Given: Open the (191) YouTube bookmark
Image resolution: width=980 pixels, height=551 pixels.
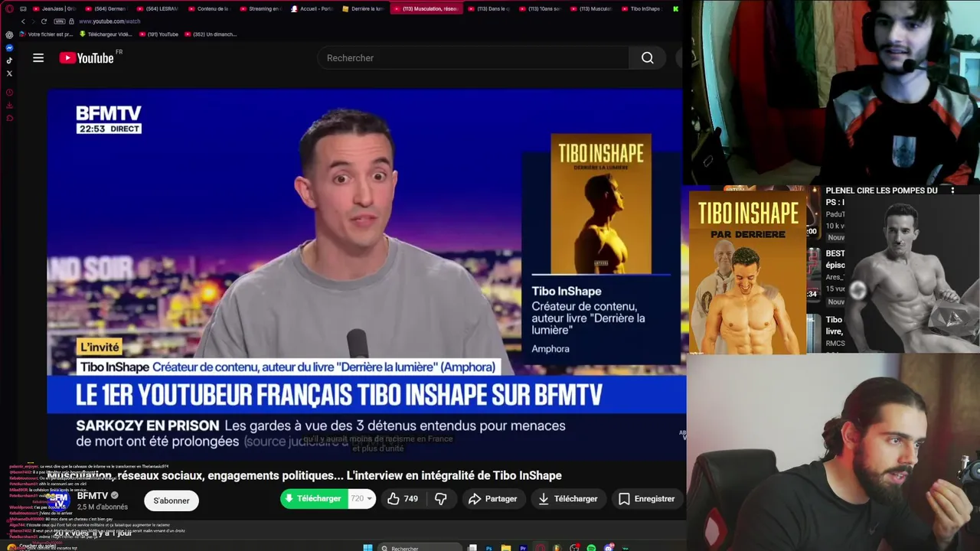Looking at the screenshot, I should pos(158,34).
